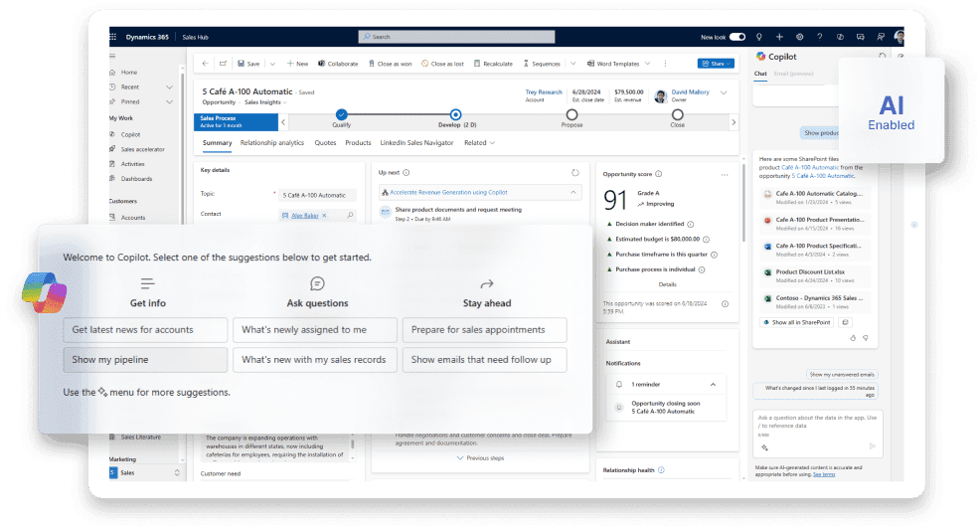Image resolution: width=980 pixels, height=528 pixels.
Task: Click the lightbulb icon in header
Action: (x=759, y=37)
